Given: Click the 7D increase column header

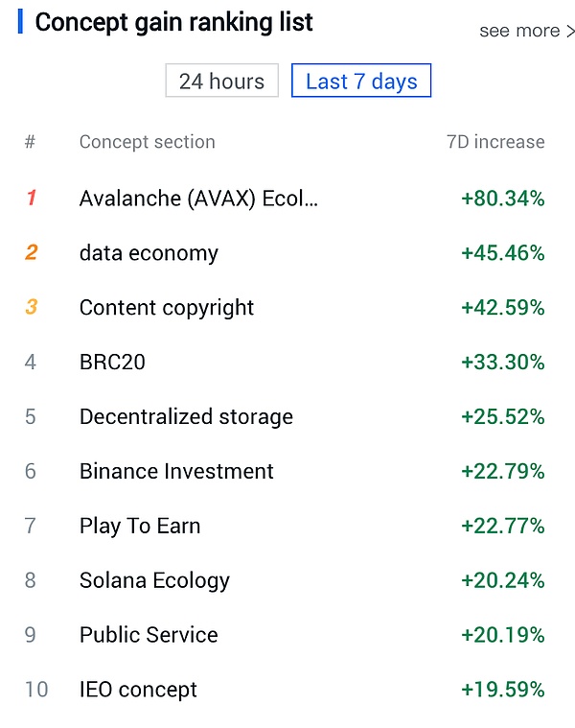Looking at the screenshot, I should pyautogui.click(x=495, y=142).
